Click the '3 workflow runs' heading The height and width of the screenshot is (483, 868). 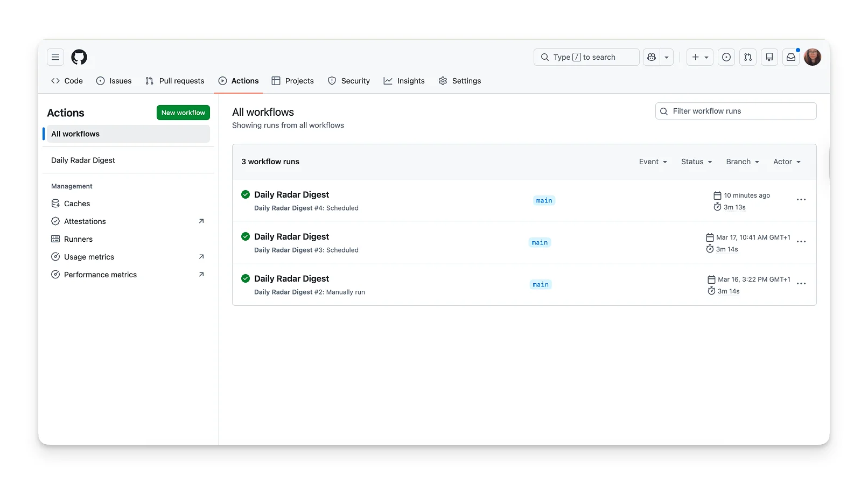click(x=270, y=162)
